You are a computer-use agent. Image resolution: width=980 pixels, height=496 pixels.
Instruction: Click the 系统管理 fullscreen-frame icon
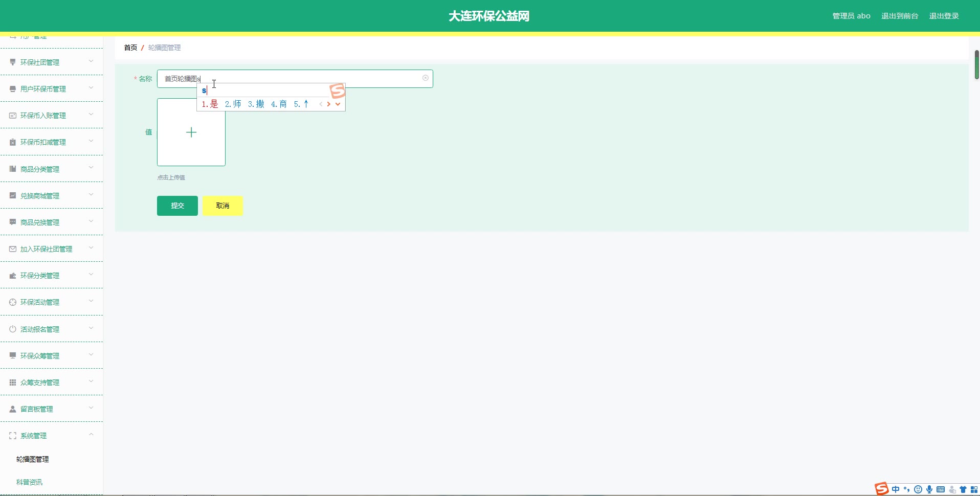pos(13,436)
